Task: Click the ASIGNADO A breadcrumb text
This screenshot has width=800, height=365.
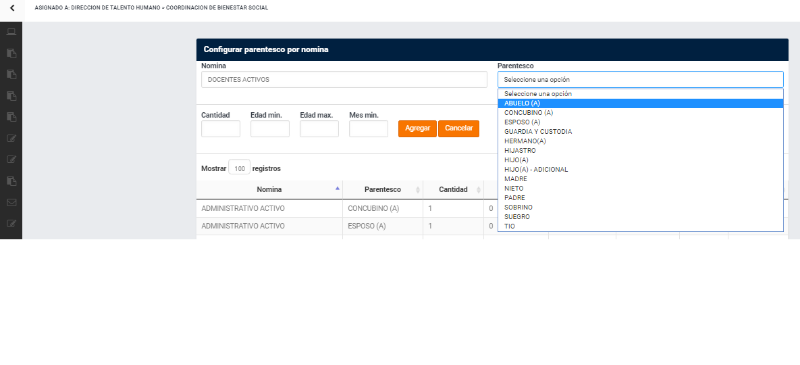Action: point(152,8)
